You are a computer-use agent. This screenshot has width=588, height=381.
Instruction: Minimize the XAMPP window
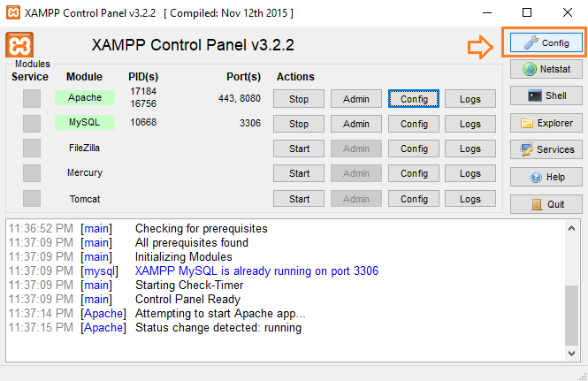click(487, 12)
